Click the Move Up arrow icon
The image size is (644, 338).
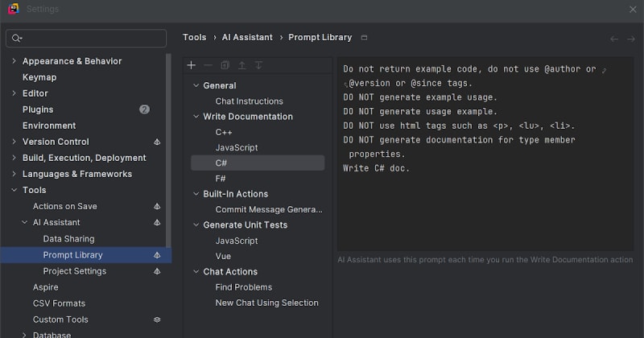click(x=242, y=65)
